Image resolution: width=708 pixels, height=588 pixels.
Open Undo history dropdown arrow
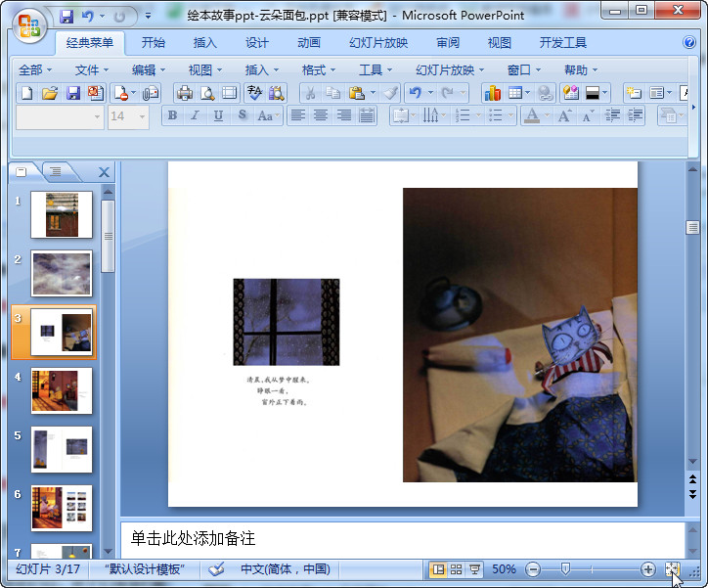click(430, 93)
